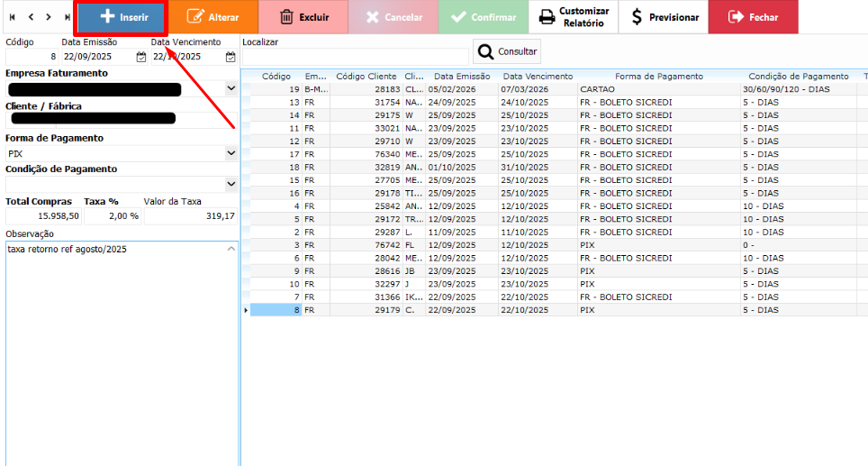Go to the next record
The image size is (868, 466).
(48, 17)
